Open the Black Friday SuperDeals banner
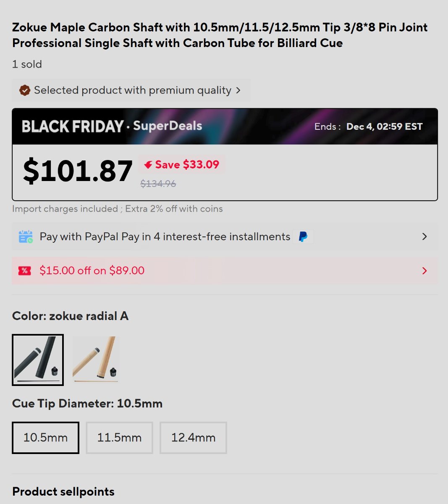 (225, 126)
